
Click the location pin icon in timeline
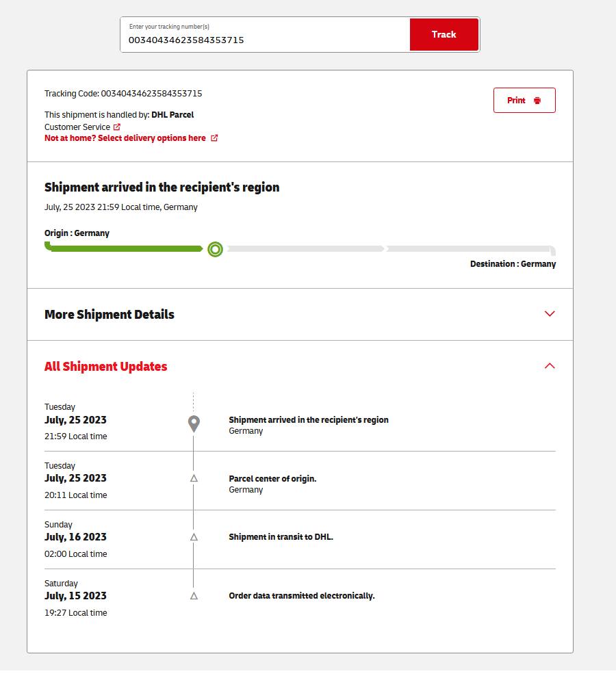coord(194,423)
